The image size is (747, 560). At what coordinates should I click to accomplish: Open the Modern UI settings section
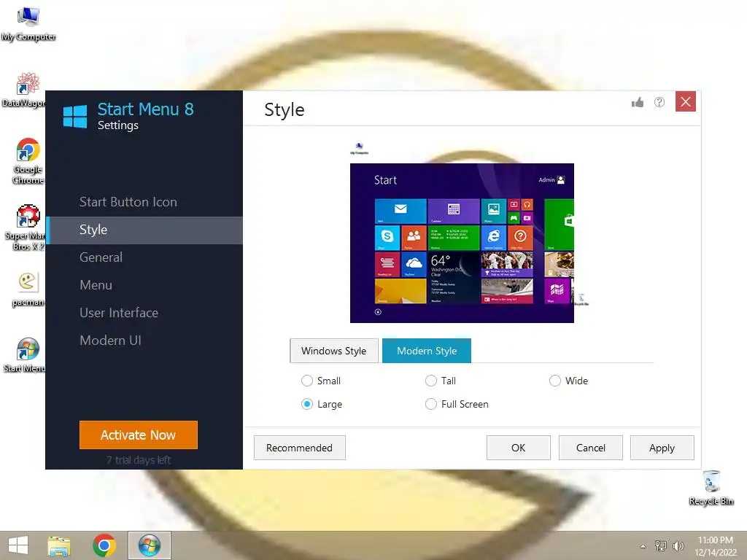(144, 341)
